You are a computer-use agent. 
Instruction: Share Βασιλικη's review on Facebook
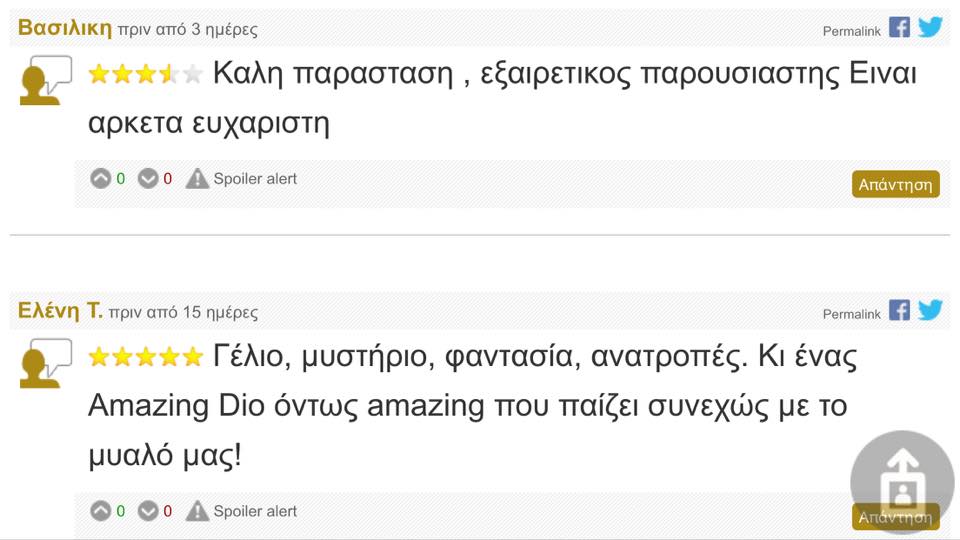click(899, 28)
